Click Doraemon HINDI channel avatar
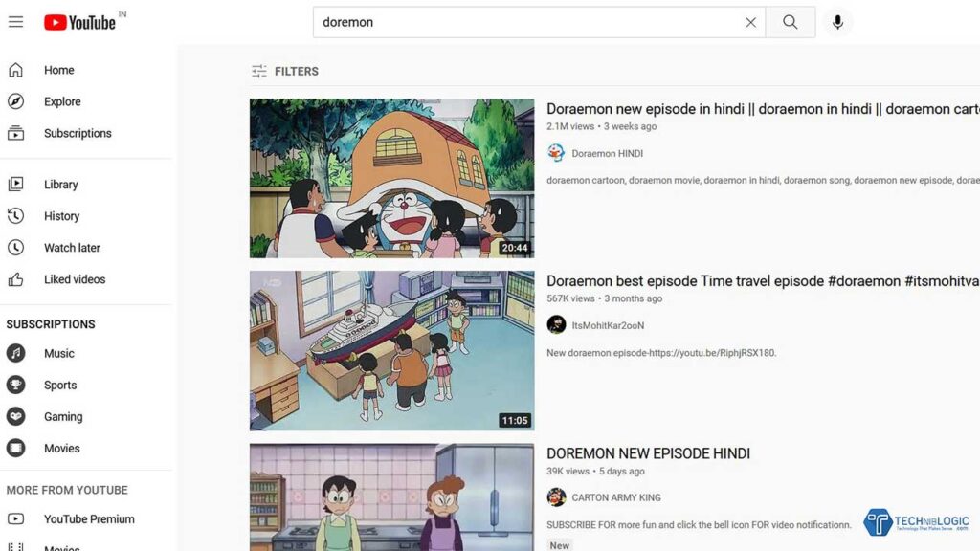 click(556, 153)
